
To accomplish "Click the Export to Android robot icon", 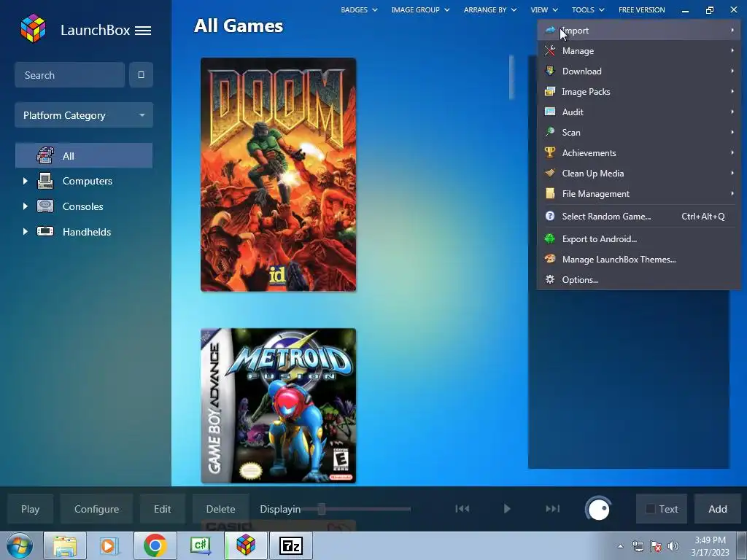I will click(x=550, y=238).
